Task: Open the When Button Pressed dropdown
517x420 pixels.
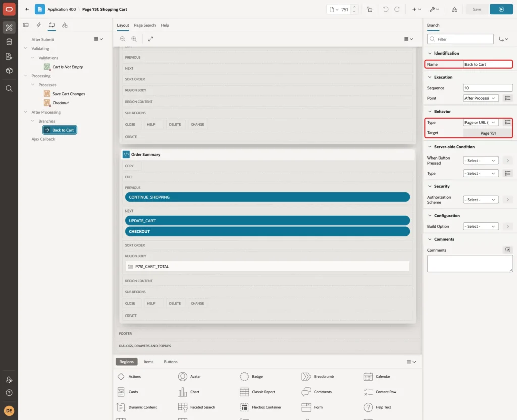Action: coord(481,160)
